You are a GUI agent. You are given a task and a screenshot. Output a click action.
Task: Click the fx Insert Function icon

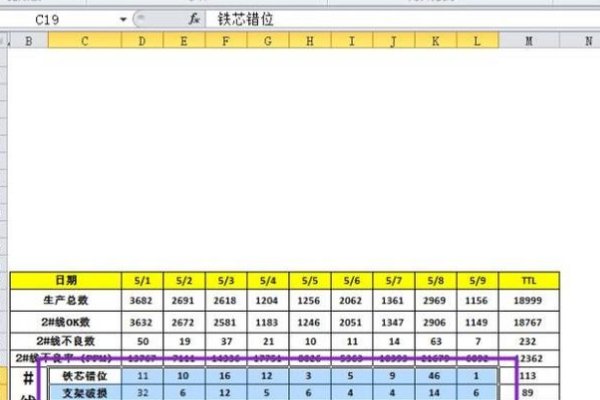[x=194, y=19]
